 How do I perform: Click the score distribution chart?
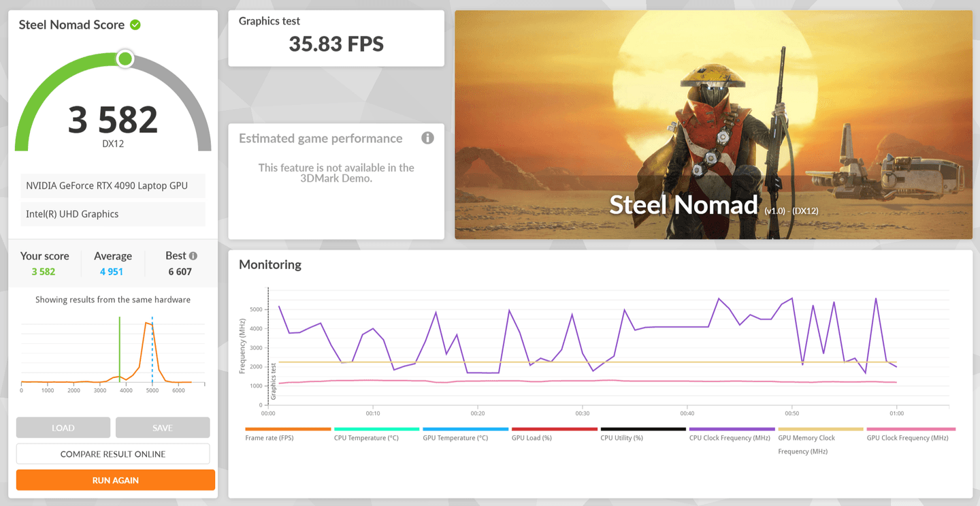pyautogui.click(x=113, y=354)
